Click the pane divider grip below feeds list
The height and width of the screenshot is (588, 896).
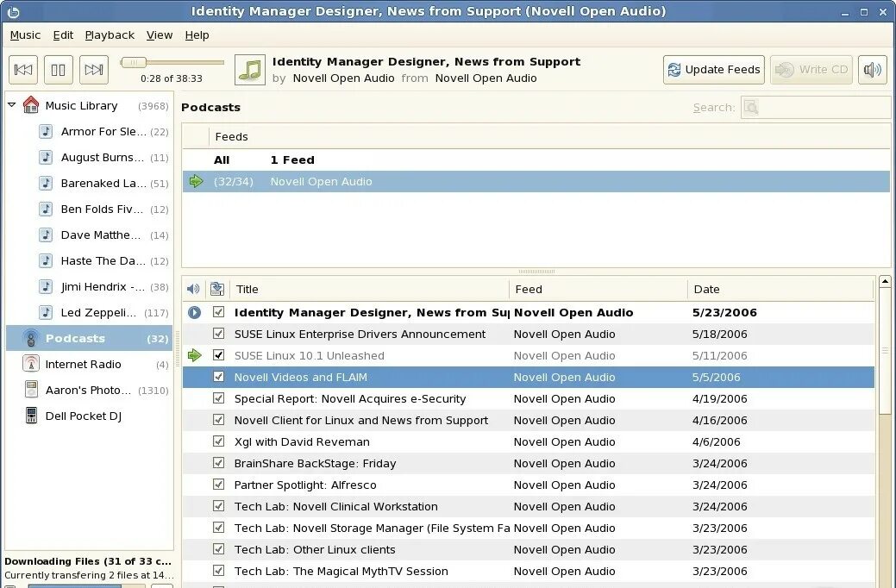(536, 272)
